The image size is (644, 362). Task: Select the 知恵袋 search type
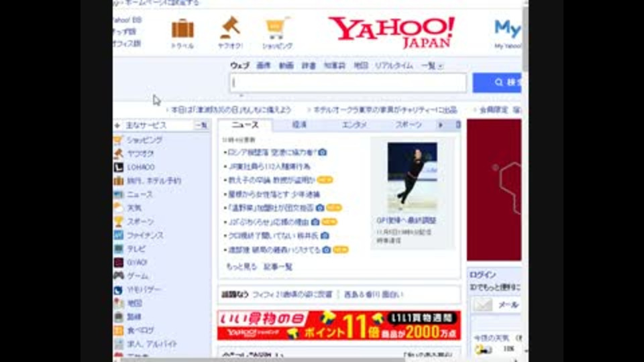(334, 66)
